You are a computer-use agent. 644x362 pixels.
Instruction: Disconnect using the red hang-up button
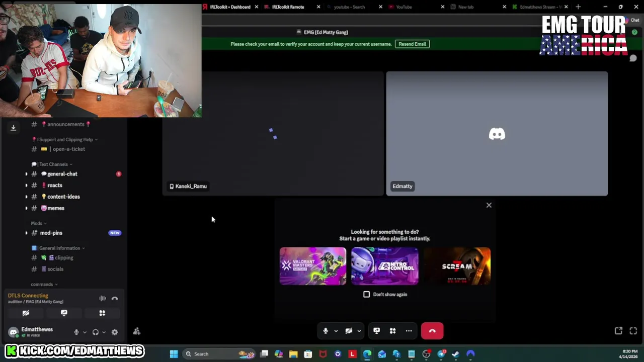[432, 331]
